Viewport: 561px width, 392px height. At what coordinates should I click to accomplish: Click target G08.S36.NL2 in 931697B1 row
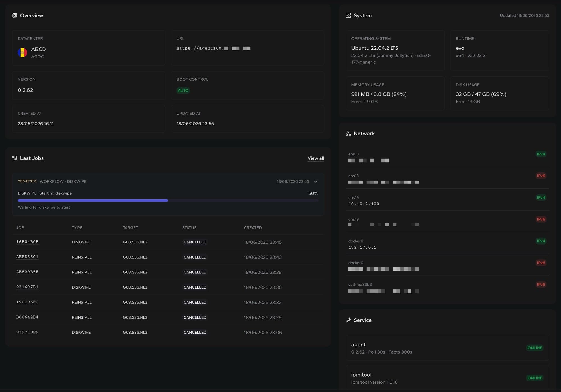click(x=135, y=287)
